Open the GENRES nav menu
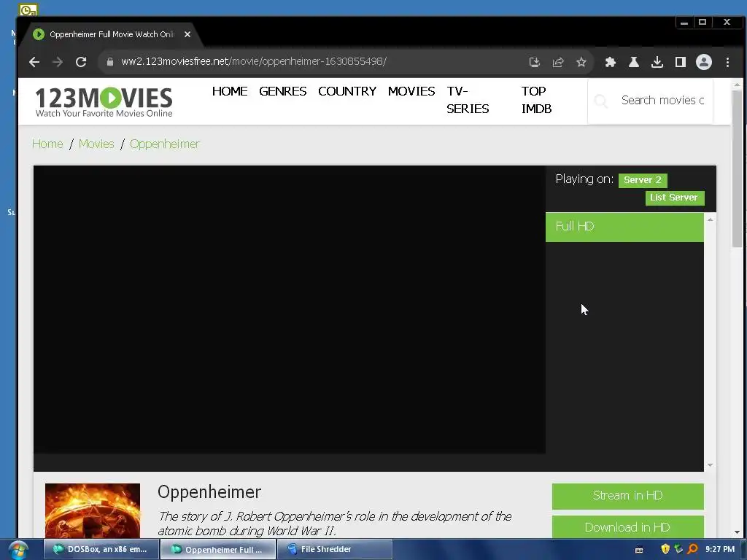 282,91
